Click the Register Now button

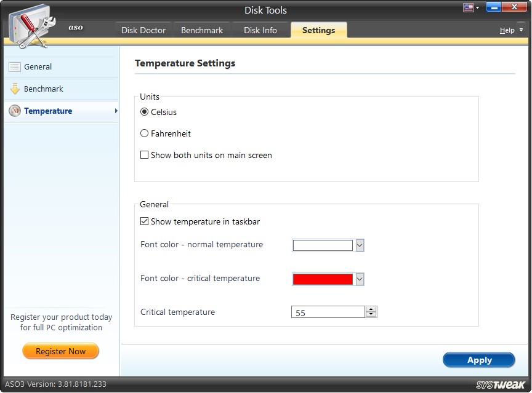click(60, 351)
